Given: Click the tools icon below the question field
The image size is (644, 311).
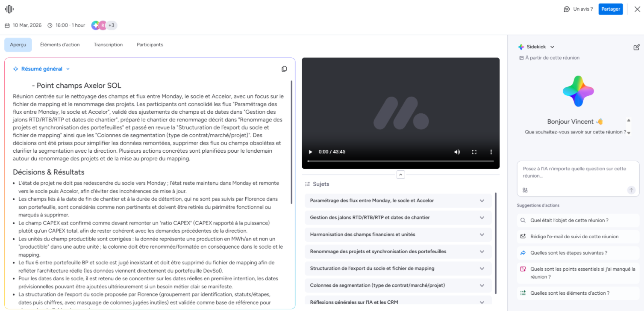Looking at the screenshot, I should [525, 190].
